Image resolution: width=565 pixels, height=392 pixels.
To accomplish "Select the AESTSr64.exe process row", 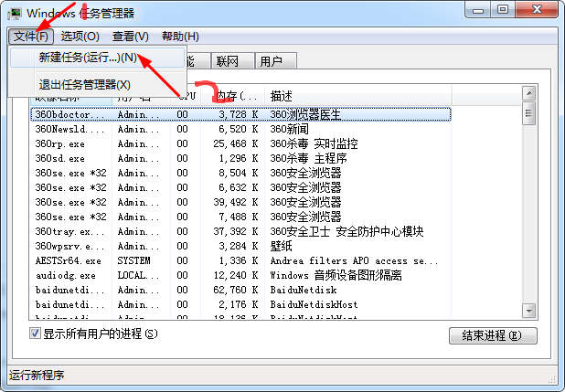I will (x=240, y=260).
